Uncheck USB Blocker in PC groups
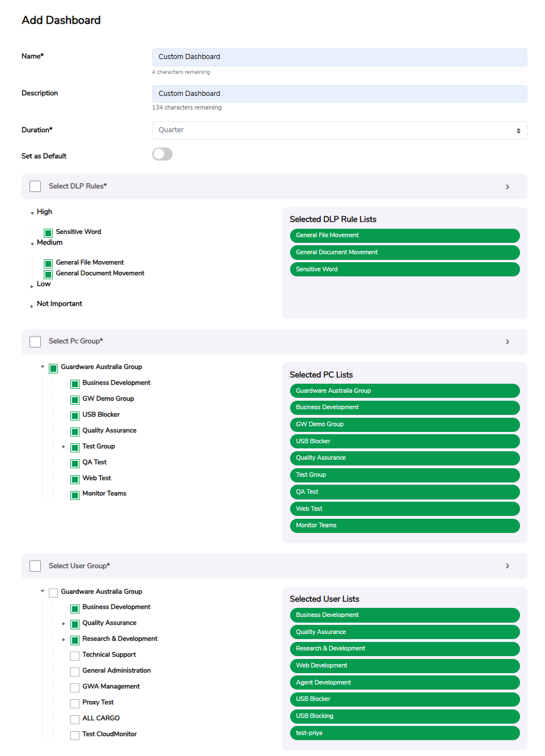Viewport: 545px width, 756px height. click(74, 415)
